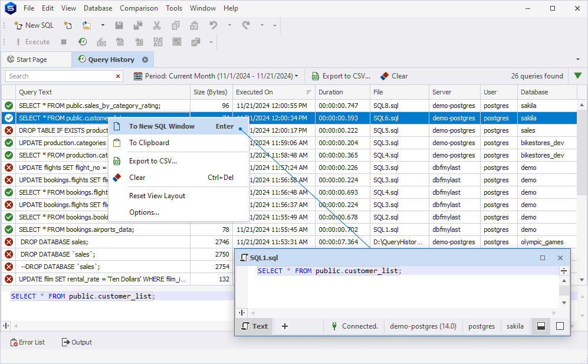This screenshot has width=588, height=364.
Task: Select the sales_by_category_rating query row
Action: [x=289, y=106]
